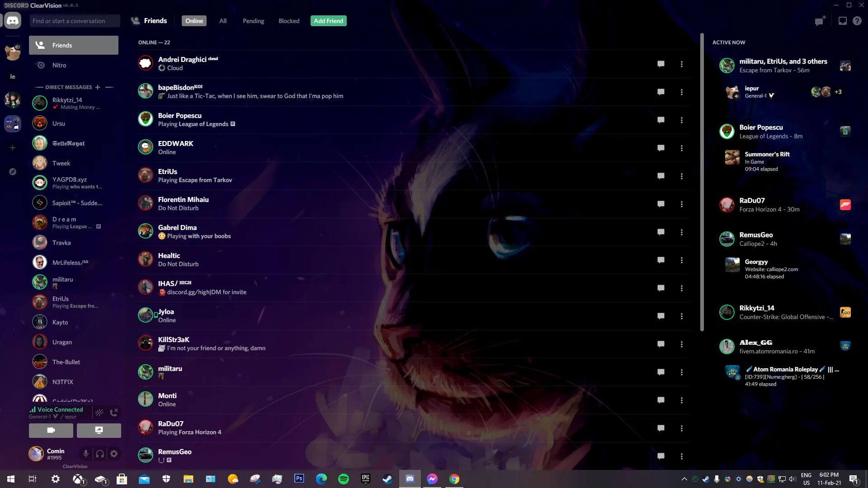The height and width of the screenshot is (488, 868).
Task: Switch to the Blocked tab
Action: click(288, 21)
